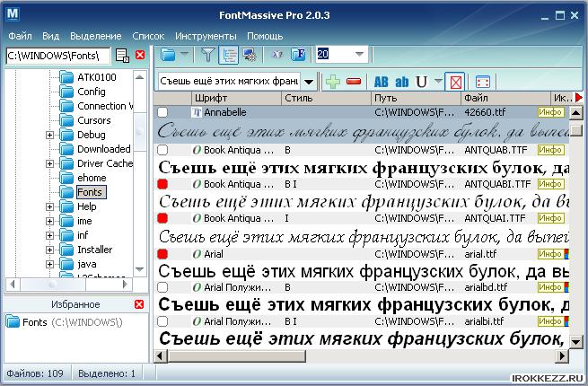This screenshot has width=588, height=386.
Task: Toggle the red crossed-box icon
Action: click(455, 82)
